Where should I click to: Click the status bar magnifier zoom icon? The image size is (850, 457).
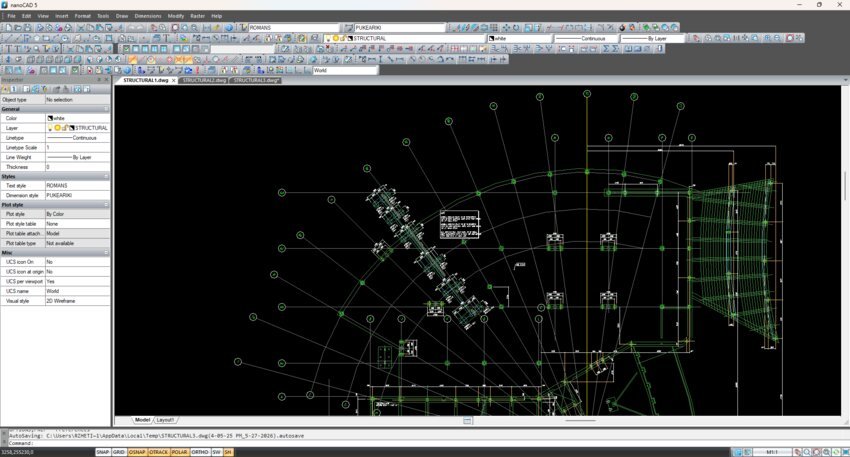[807, 452]
